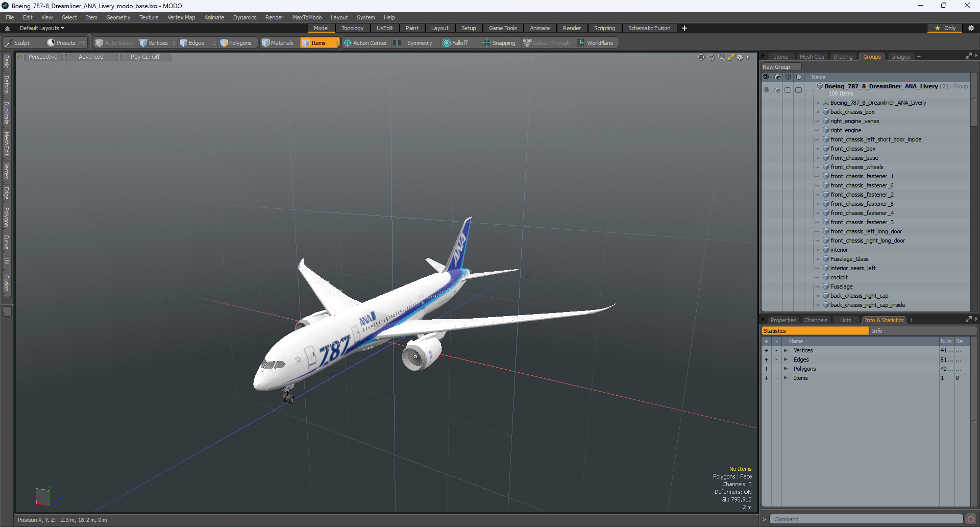Screen dimensions: 980x527
Task: Switch to the Channels tab
Action: pyautogui.click(x=815, y=320)
